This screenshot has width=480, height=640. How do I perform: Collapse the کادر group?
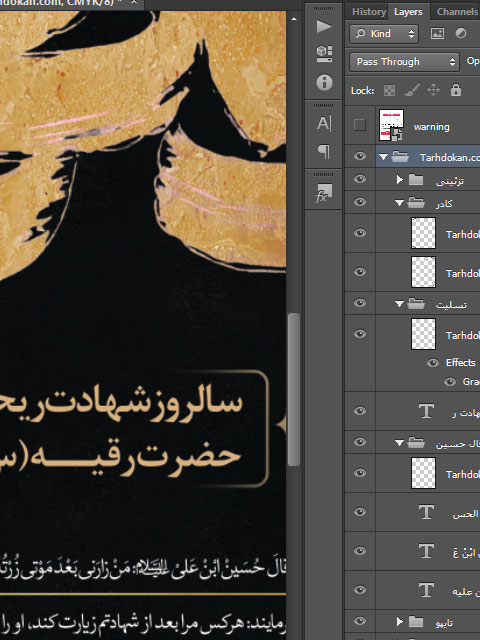tap(400, 203)
